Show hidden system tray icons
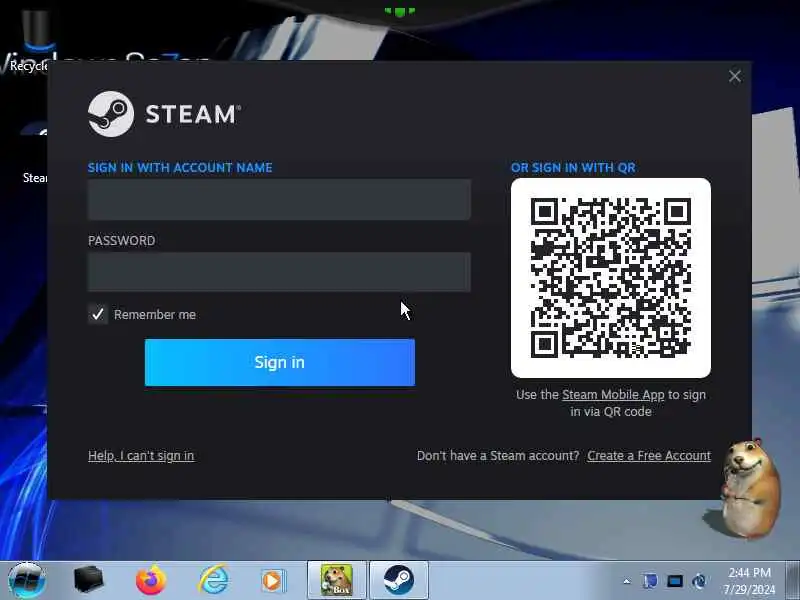 (x=627, y=581)
